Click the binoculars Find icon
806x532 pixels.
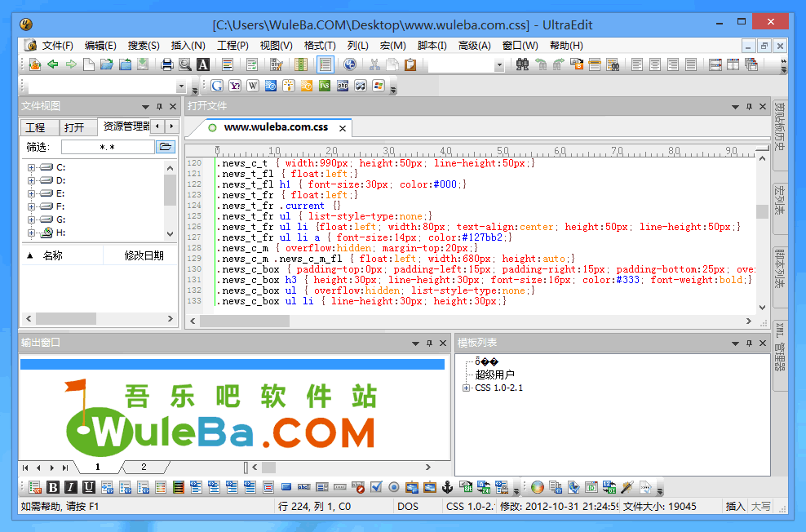coord(522,64)
